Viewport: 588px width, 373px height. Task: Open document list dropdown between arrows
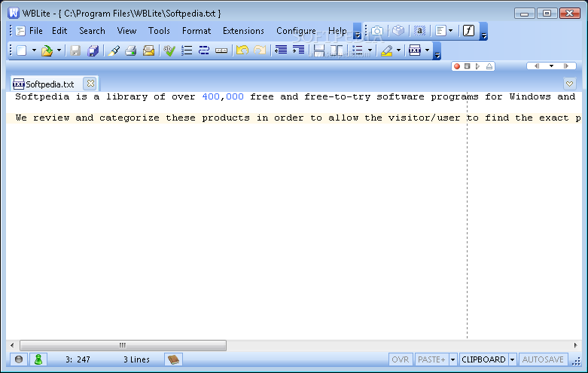pyautogui.click(x=551, y=66)
